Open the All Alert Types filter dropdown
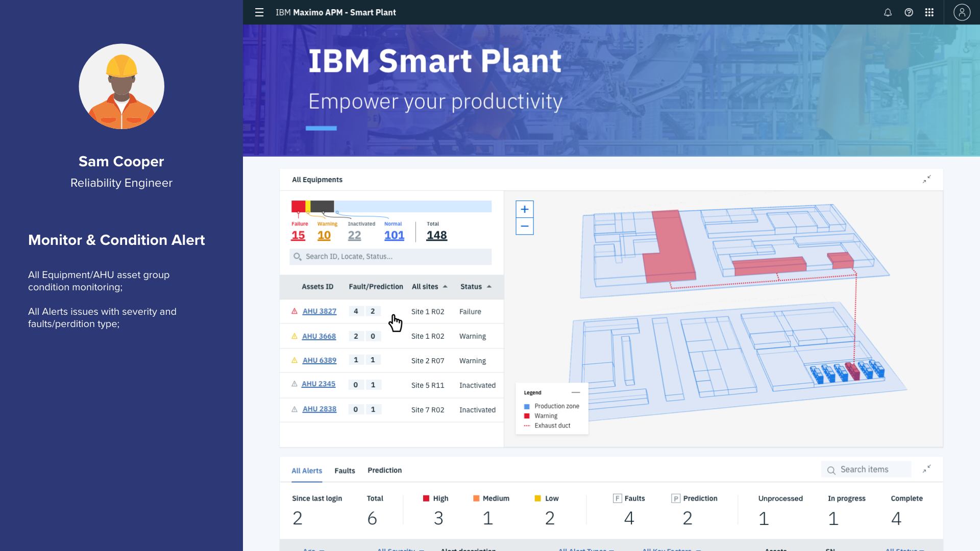 [586, 549]
